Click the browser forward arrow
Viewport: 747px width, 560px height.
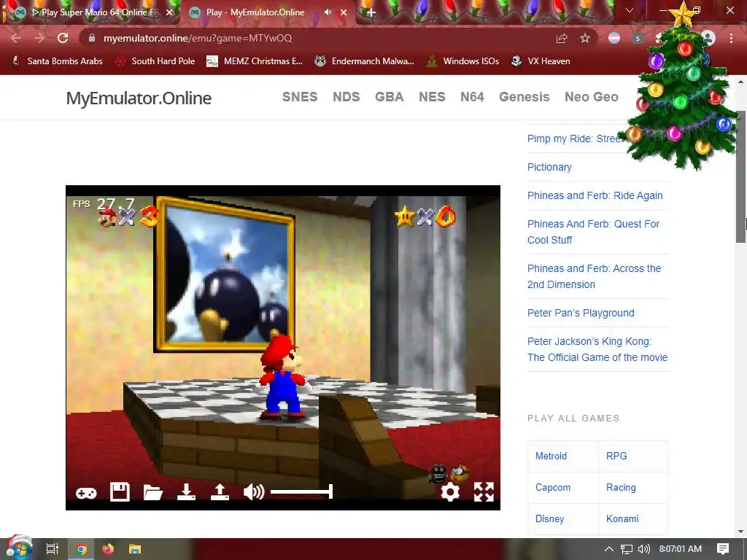tap(39, 38)
